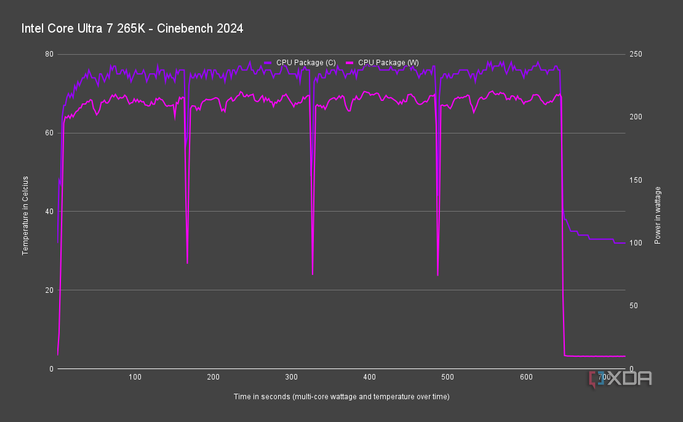Viewport: 683px width, 422px height.
Task: Click the x-axis tick label 400
Action: tap(369, 377)
